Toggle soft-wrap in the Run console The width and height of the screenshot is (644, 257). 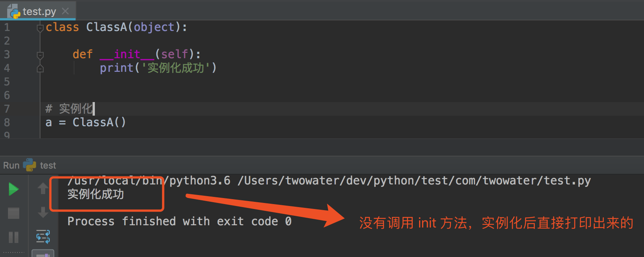click(x=43, y=237)
